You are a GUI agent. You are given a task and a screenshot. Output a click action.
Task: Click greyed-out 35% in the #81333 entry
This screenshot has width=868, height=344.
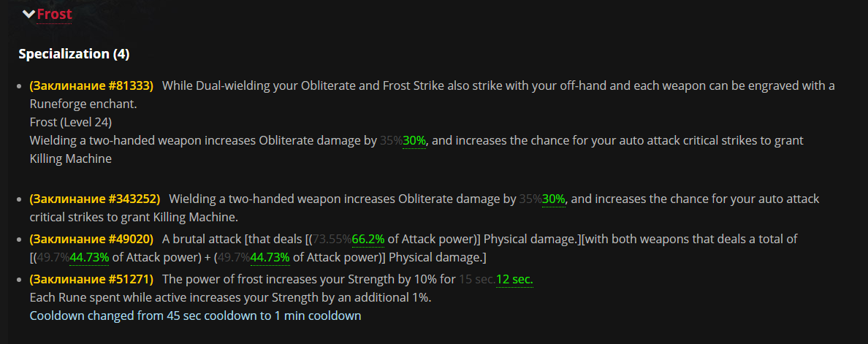(392, 141)
